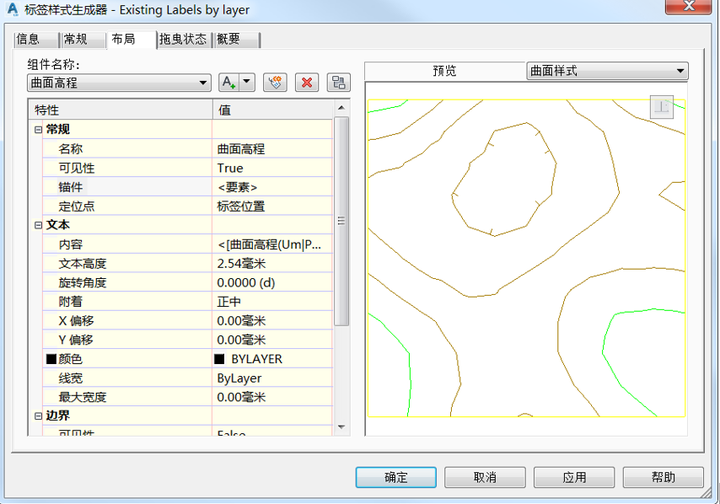The image size is (720, 504).
Task: Open the 曲面样式 preview dropdown
Action: click(x=607, y=71)
